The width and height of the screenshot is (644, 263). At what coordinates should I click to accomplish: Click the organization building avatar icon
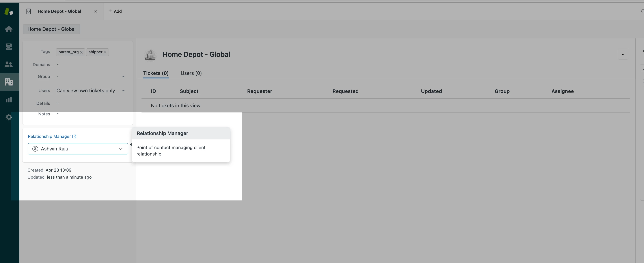150,55
